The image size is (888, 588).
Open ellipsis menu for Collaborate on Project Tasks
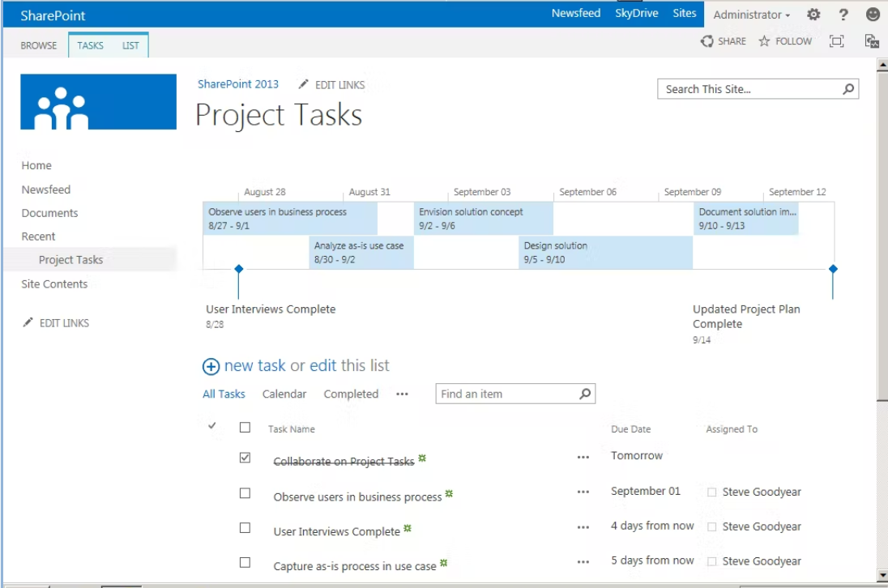coord(583,457)
